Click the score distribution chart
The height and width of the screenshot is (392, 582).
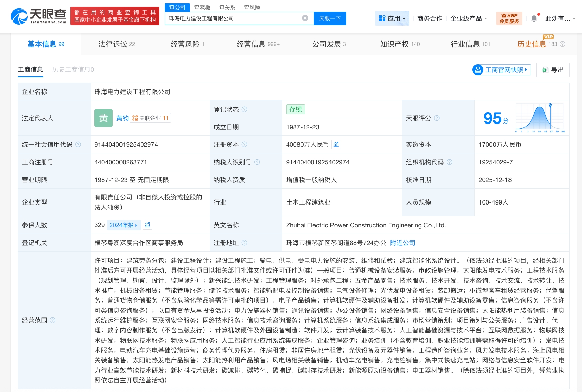540,118
